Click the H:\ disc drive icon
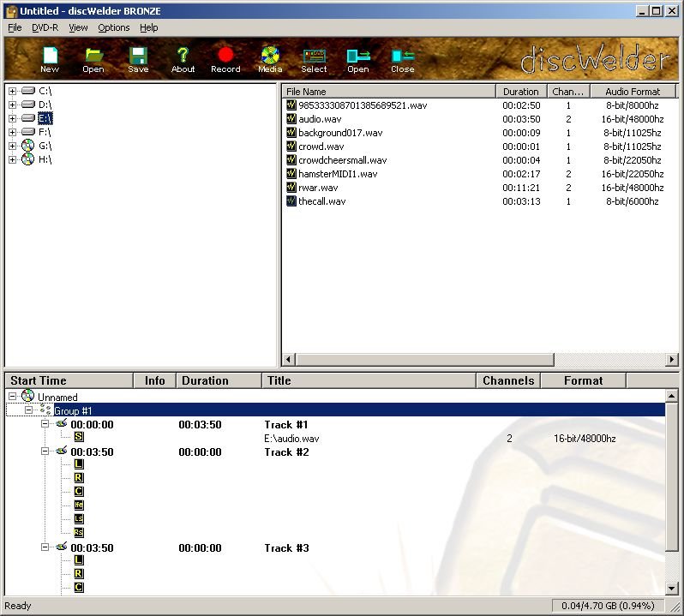The image size is (684, 616). [28, 159]
